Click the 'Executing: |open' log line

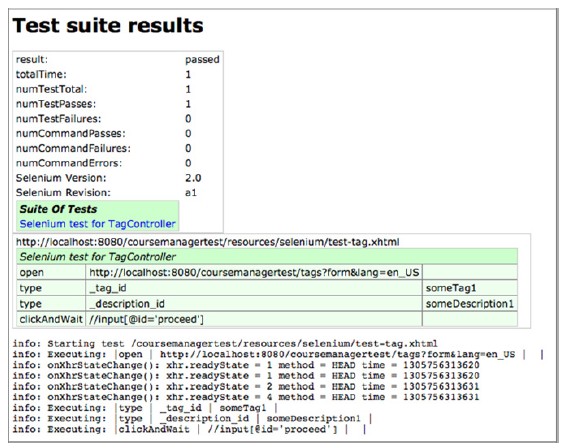[278, 354]
